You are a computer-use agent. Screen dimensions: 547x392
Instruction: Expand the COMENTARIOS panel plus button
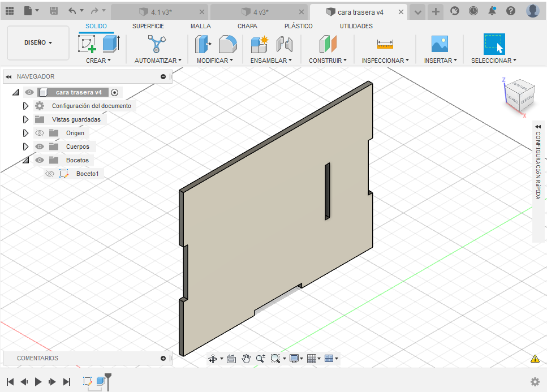pos(163,358)
